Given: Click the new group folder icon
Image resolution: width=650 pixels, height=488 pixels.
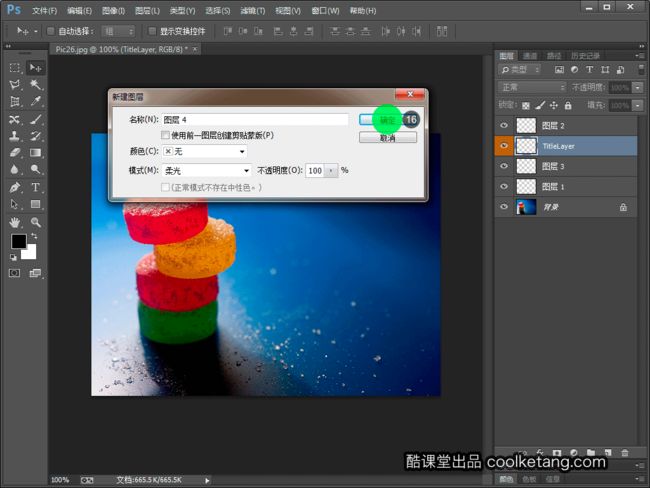Looking at the screenshot, I should [591, 452].
